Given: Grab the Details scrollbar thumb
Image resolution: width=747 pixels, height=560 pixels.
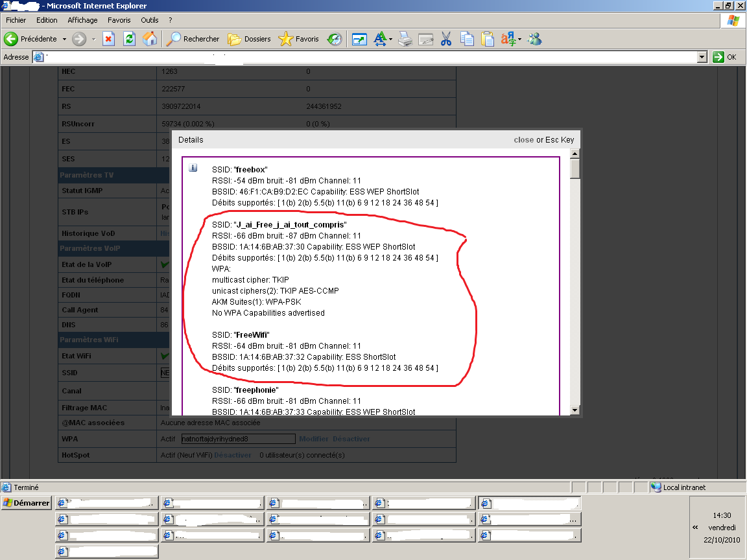Looking at the screenshot, I should click(575, 169).
